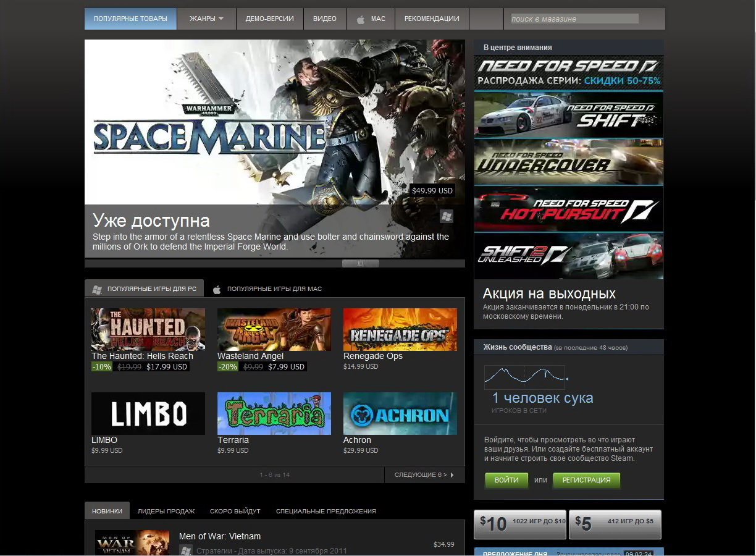
Task: Click the Apple icon on the MAC games tab
Action: pos(217,289)
